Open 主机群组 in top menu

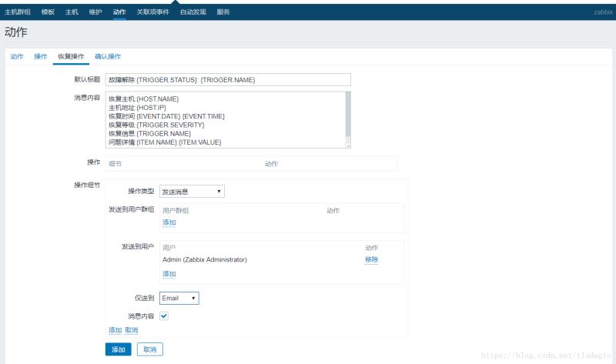coord(18,12)
